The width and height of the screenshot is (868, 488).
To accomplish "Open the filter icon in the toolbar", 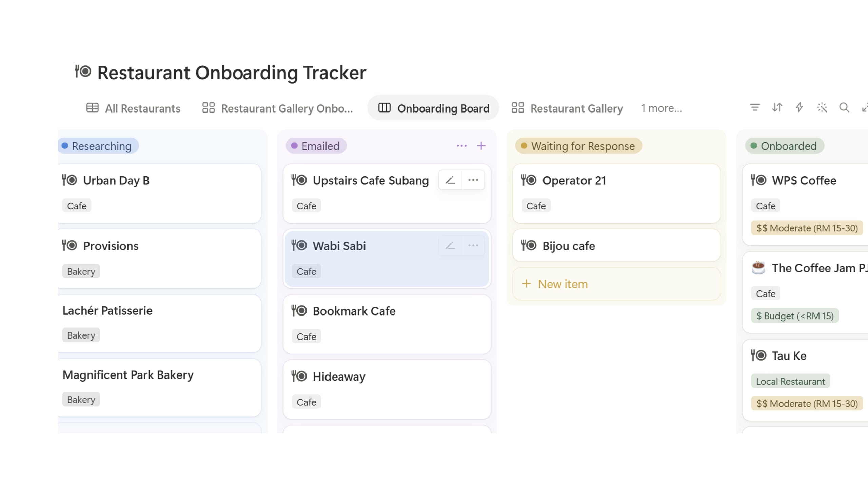I will (x=755, y=108).
